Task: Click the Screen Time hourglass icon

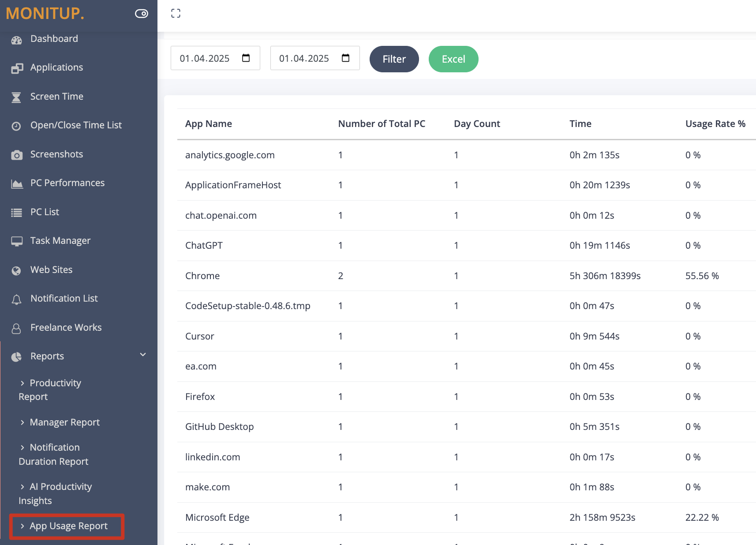Action: (x=16, y=97)
